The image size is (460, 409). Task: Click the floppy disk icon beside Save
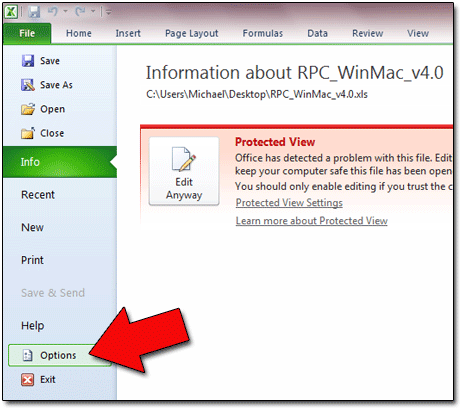tap(28, 61)
